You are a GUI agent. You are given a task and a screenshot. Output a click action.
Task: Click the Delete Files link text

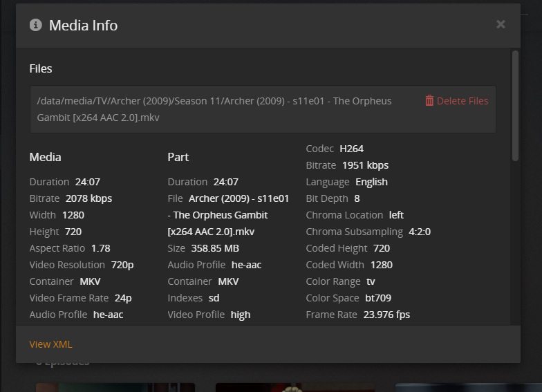click(x=462, y=101)
